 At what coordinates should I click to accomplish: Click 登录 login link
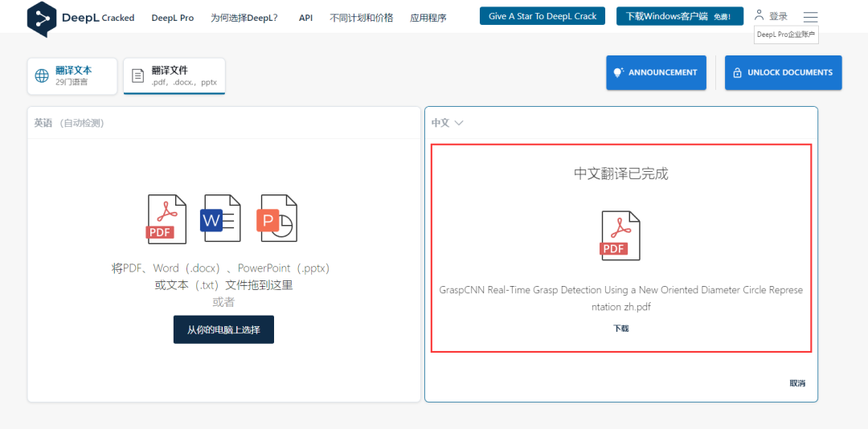[x=778, y=16]
